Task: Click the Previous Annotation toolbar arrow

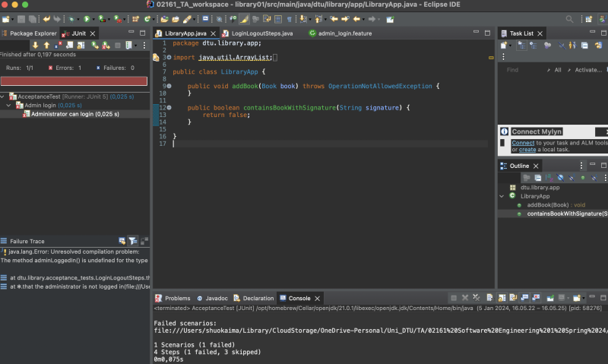Action: click(318, 19)
